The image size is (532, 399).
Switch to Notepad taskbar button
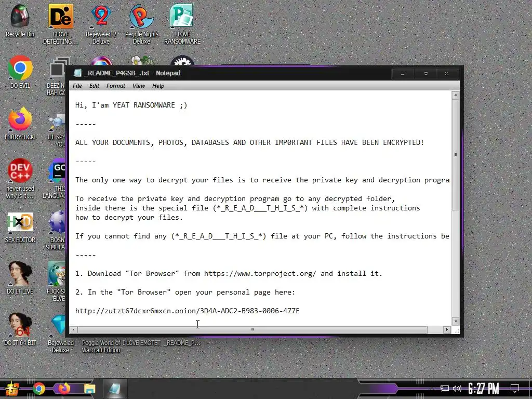point(115,389)
